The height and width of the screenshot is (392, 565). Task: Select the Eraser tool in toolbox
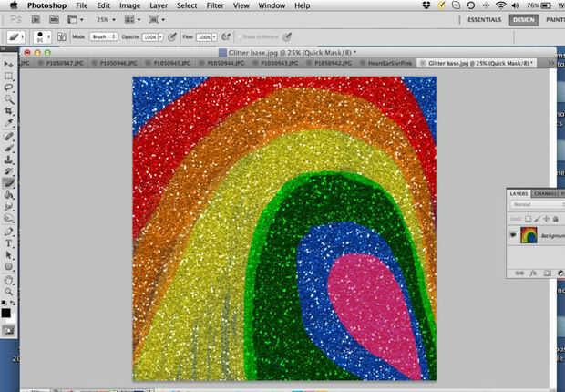8,183
